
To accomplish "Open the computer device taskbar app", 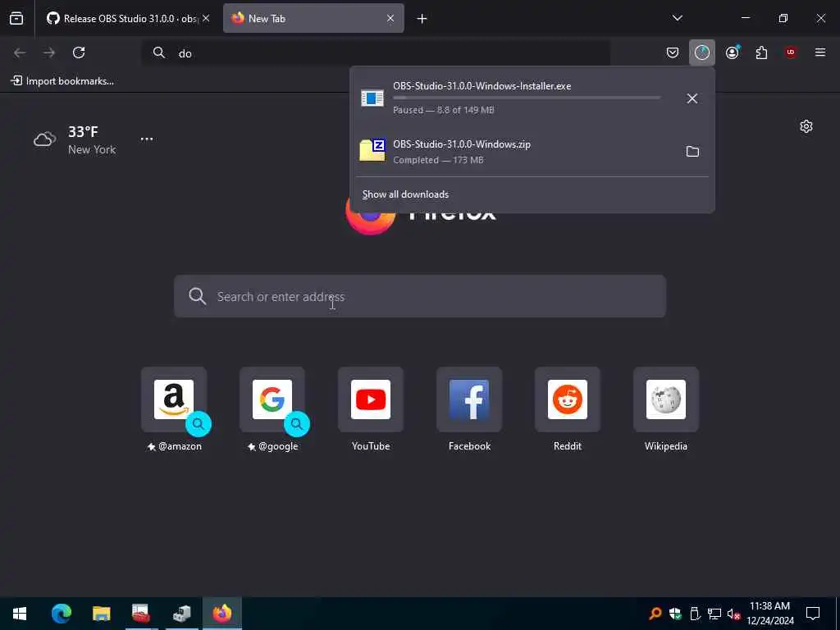I will tap(181, 614).
